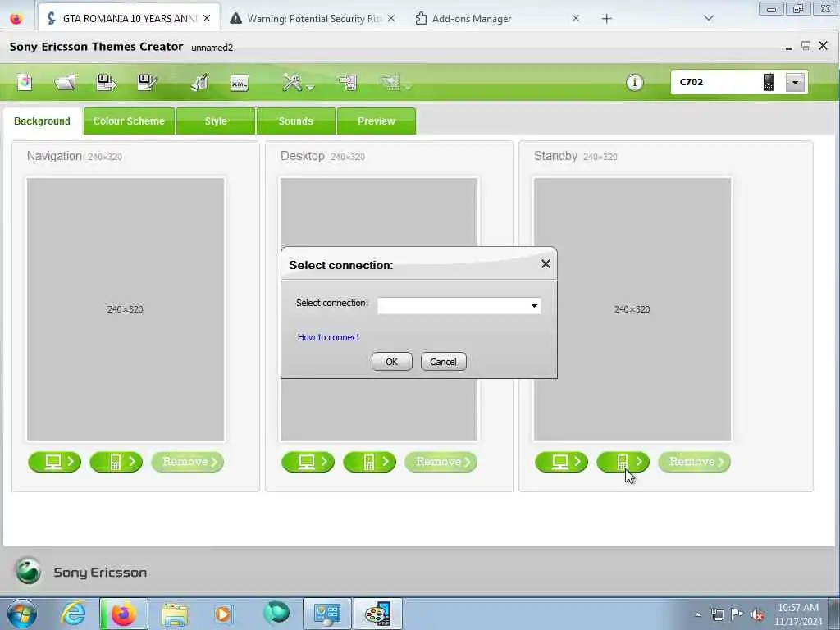Open a theme file via the folder icon
The height and width of the screenshot is (630, 840).
click(66, 83)
